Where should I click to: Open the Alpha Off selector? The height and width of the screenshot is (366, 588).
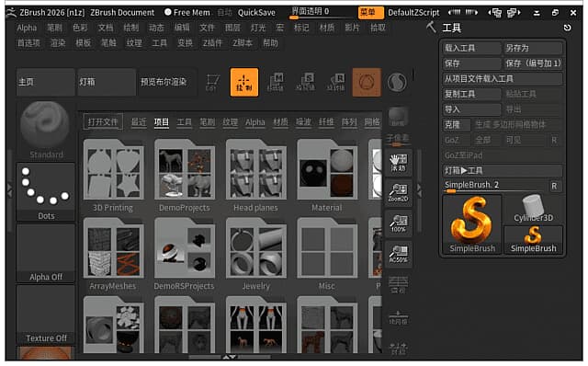pyautogui.click(x=45, y=253)
